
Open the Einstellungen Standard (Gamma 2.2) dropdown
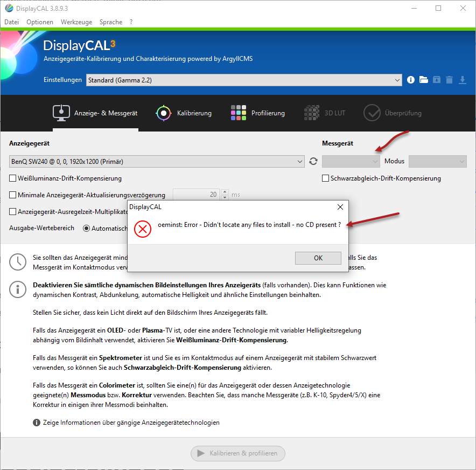[244, 80]
